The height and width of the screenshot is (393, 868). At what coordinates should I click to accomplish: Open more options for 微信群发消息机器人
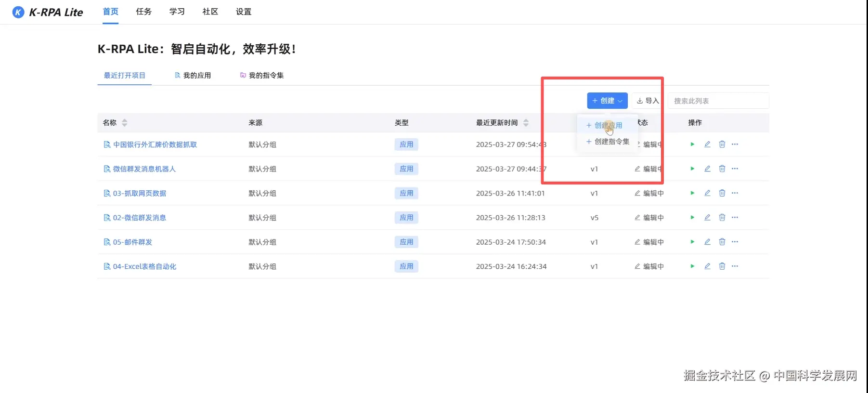tap(735, 169)
